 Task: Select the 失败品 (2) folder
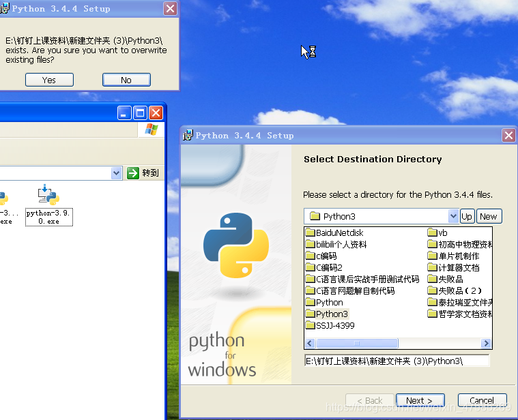(x=455, y=290)
